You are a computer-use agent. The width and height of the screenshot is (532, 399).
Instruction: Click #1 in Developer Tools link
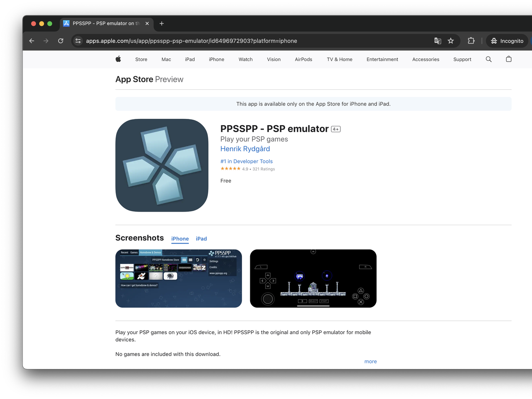tap(246, 161)
